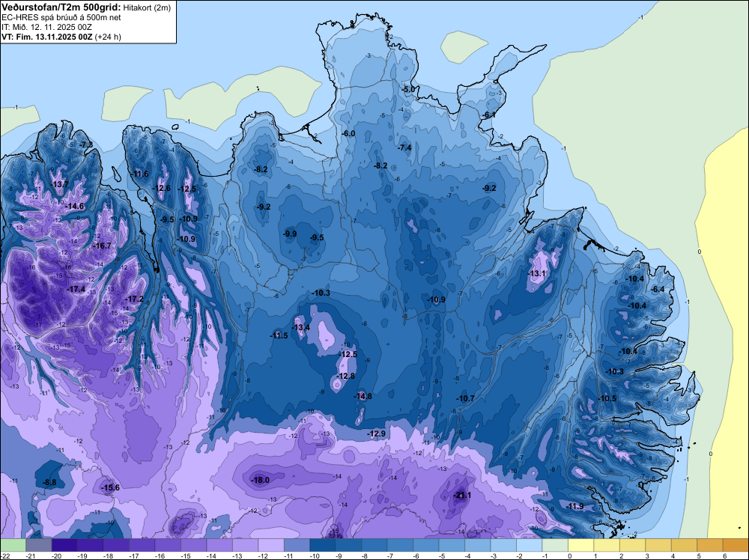Click the -12.8 temperature value

346,376
